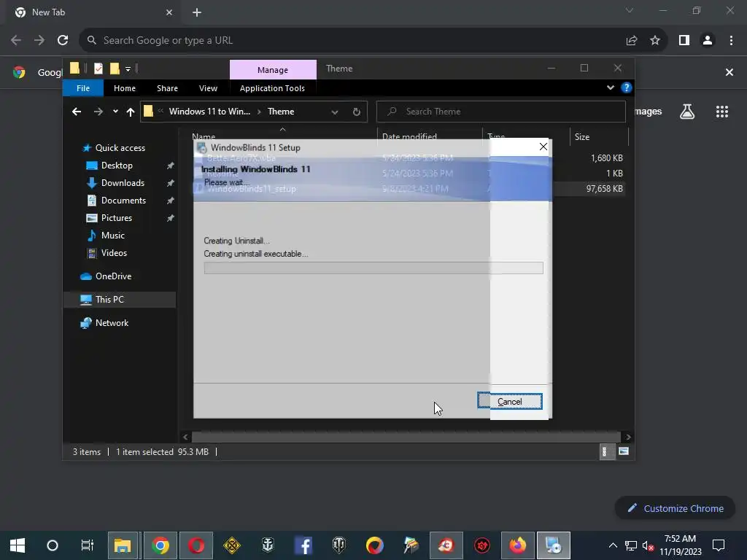
Task: Open Chrome's three-dot menu
Action: coord(731,41)
